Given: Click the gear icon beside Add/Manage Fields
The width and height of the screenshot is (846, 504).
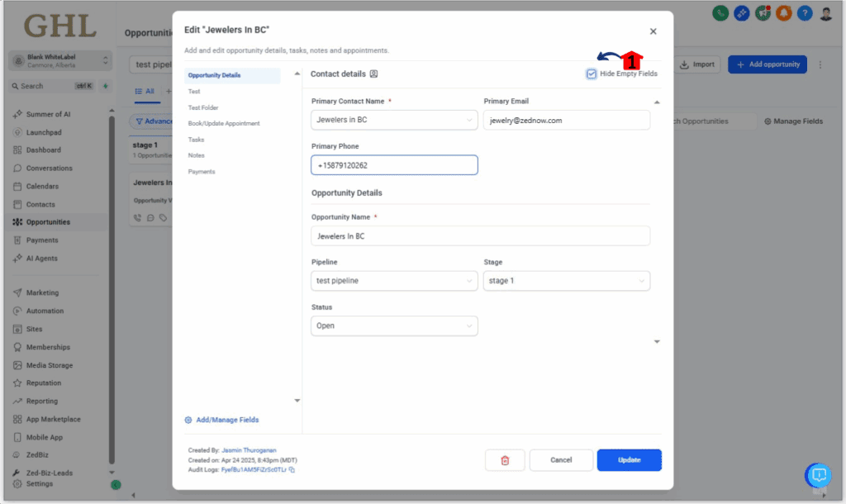Looking at the screenshot, I should tap(188, 420).
